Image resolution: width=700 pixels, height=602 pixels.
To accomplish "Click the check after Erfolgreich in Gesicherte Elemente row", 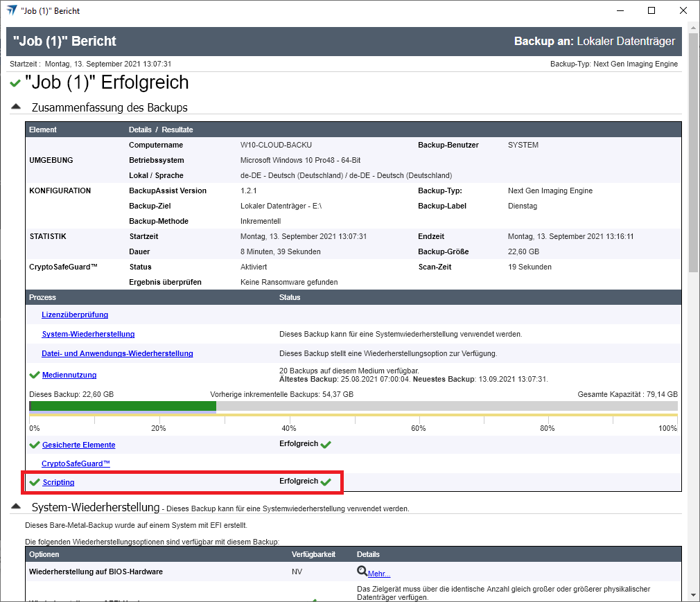I will (326, 445).
